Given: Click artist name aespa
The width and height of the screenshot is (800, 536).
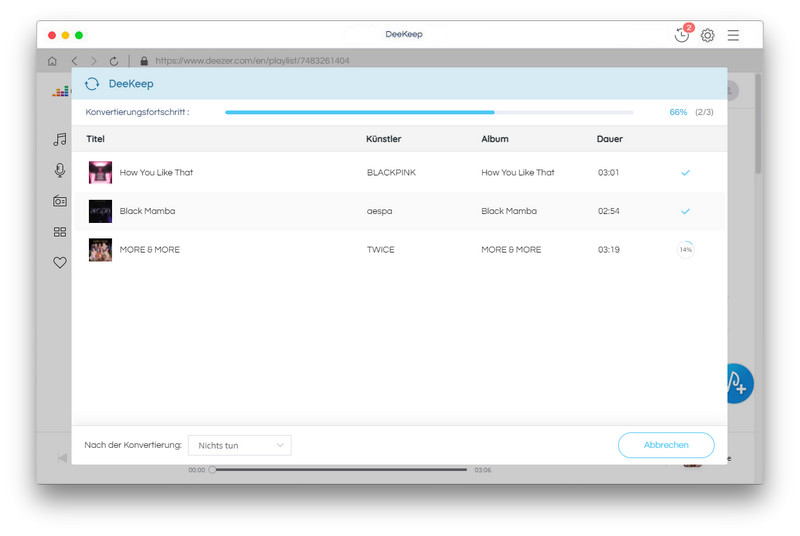Looking at the screenshot, I should 380,211.
